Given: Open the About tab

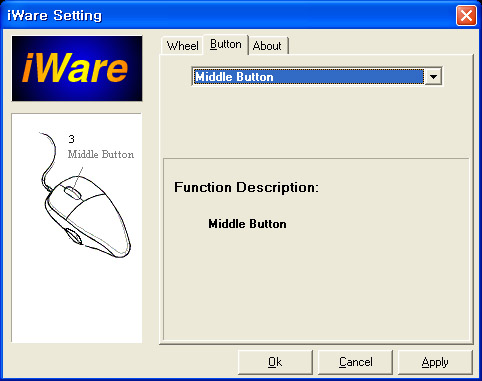Looking at the screenshot, I should coord(268,46).
